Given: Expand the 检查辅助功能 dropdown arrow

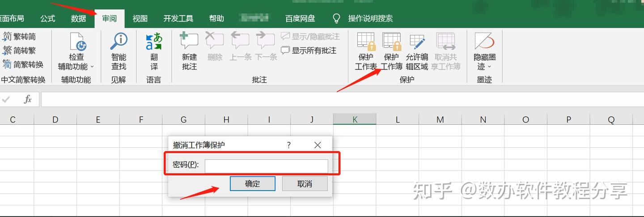Looking at the screenshot, I should (93, 67).
